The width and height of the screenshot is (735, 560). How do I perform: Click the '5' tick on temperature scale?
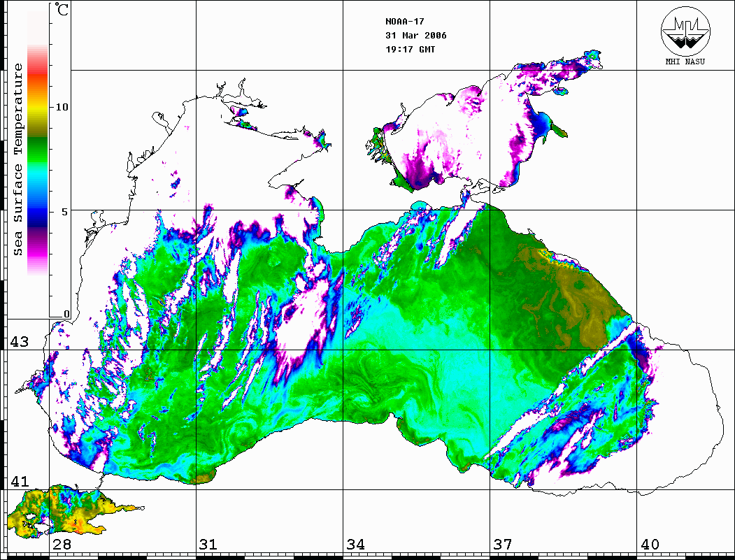pos(65,212)
